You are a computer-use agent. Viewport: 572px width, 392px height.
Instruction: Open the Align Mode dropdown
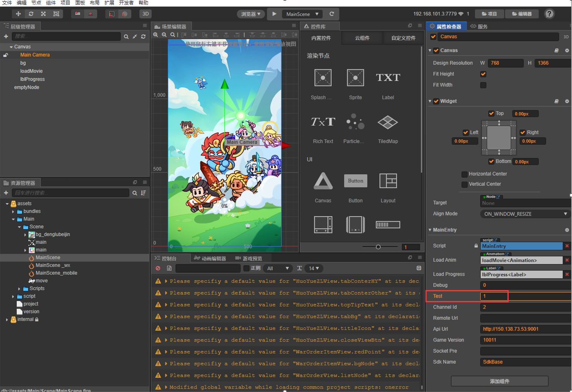tap(525, 214)
